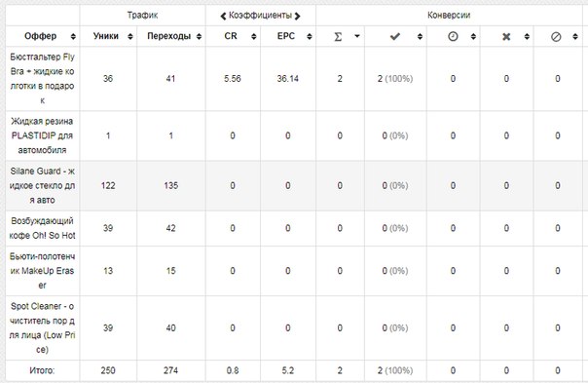Click the sigma total conversions icon
The width and height of the screenshot is (588, 383).
tap(338, 36)
